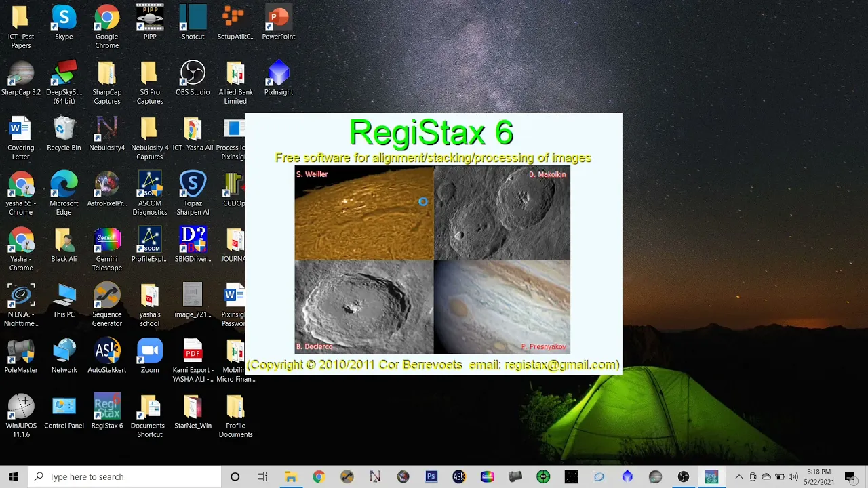The image size is (868, 488).
Task: Select the Kami Export - YASHA ALI PDF
Action: [x=193, y=360]
